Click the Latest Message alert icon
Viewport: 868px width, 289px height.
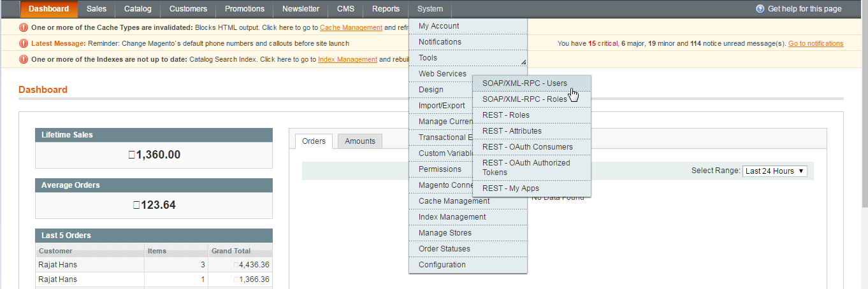(x=24, y=43)
